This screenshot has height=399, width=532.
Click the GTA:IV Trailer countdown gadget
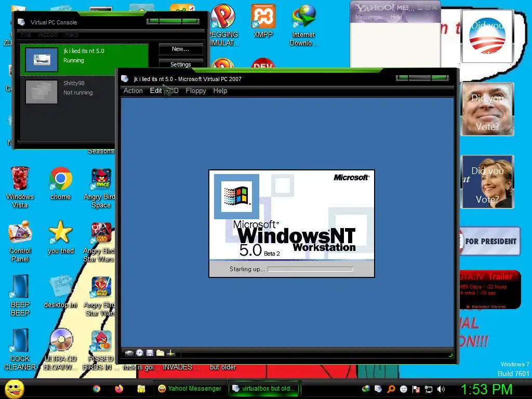(490, 289)
